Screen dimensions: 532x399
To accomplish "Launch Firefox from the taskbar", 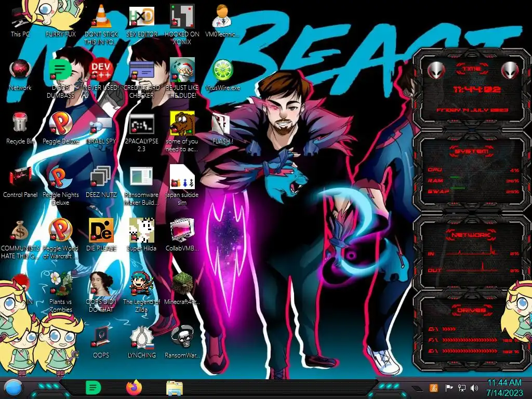I will pyautogui.click(x=134, y=388).
